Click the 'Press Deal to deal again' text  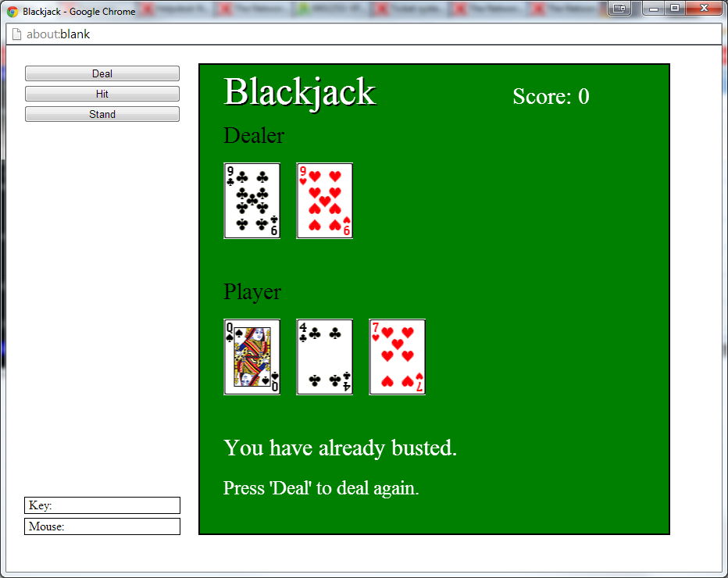321,488
